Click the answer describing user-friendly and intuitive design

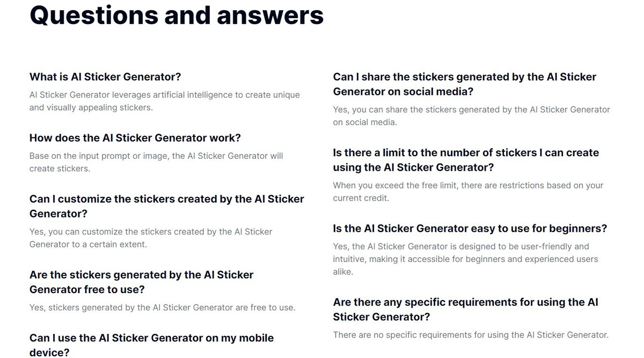click(x=465, y=259)
